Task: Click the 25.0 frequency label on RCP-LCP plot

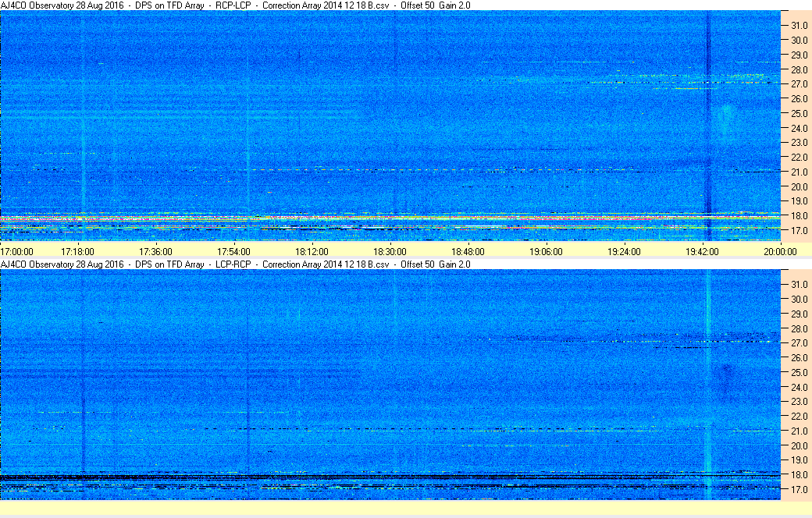Action: (799, 113)
